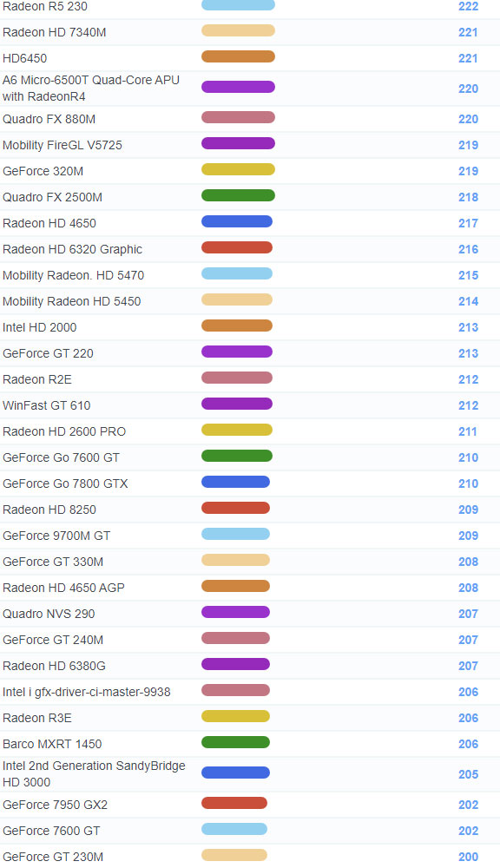Click the light blue bar for Radeon R5 230

(238, 5)
